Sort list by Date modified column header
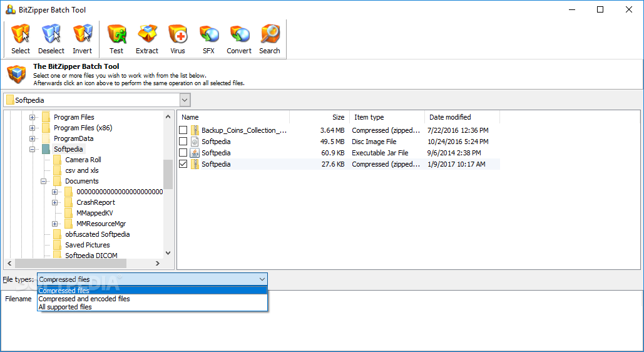The width and height of the screenshot is (644, 352). [462, 117]
